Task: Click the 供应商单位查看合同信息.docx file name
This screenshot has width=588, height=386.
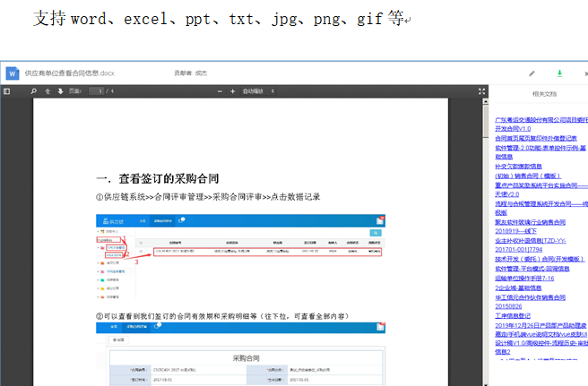Action: coord(69,73)
